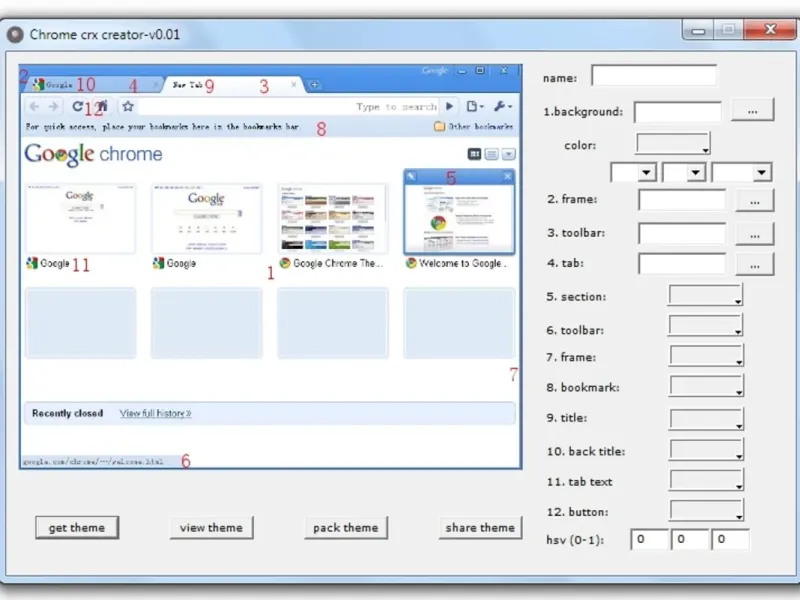Focus the 3. toolbar path field

pyautogui.click(x=682, y=233)
